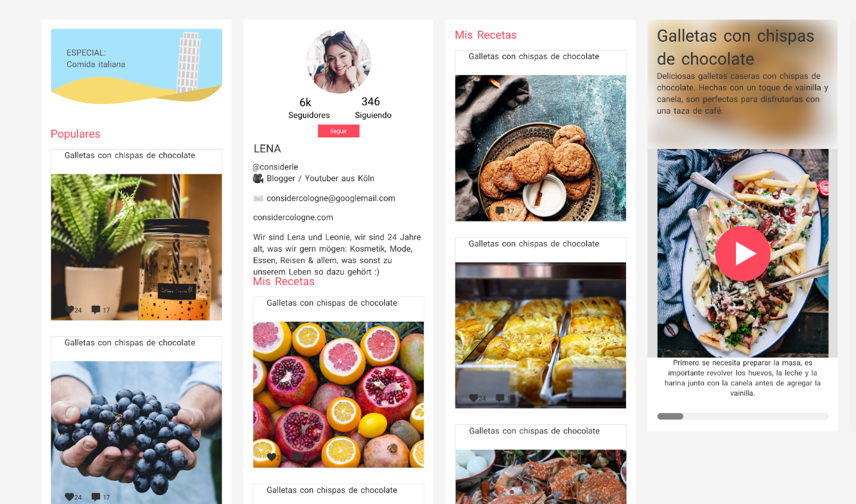Viewport: 856px width, 504px height.
Task: Click the video progress bar below the instructions
Action: [x=742, y=416]
